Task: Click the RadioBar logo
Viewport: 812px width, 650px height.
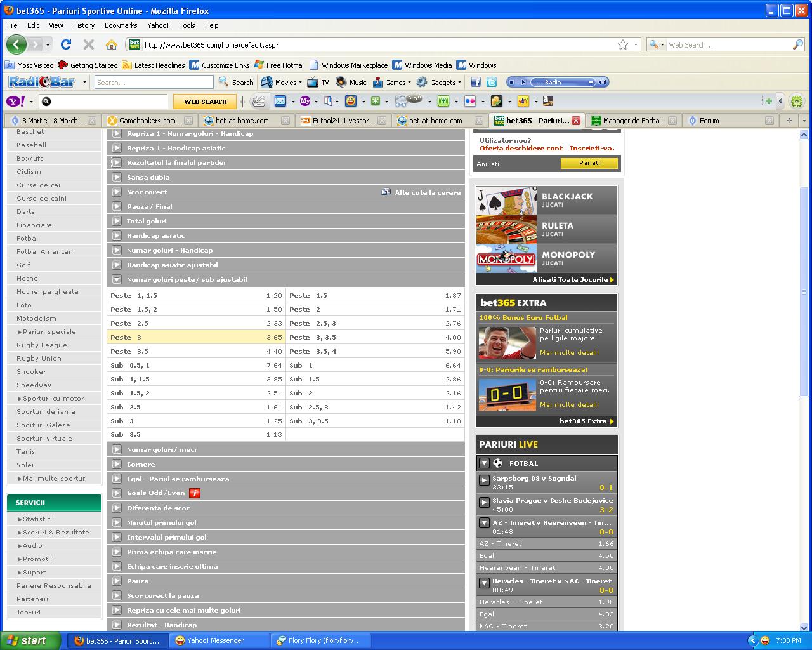Action: (42, 82)
